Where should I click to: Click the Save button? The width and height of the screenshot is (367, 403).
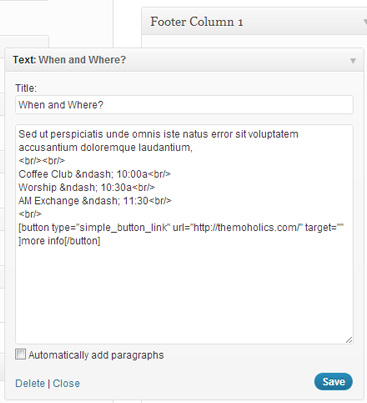pyautogui.click(x=333, y=382)
